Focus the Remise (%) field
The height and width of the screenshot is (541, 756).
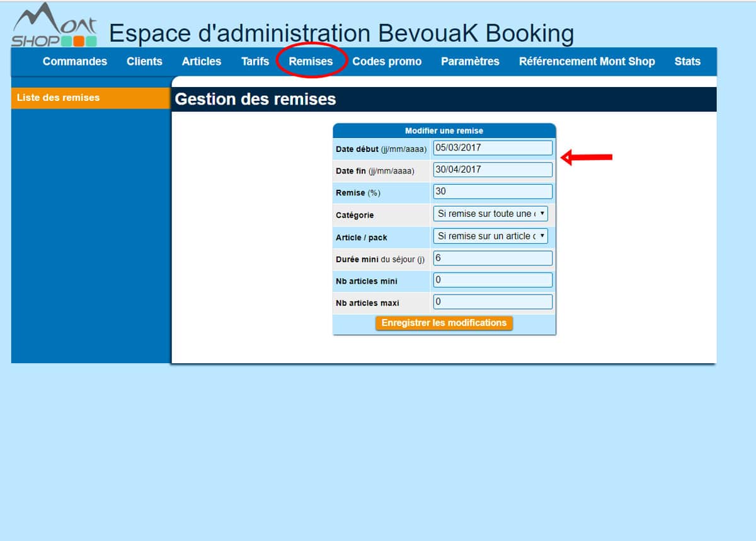(493, 192)
